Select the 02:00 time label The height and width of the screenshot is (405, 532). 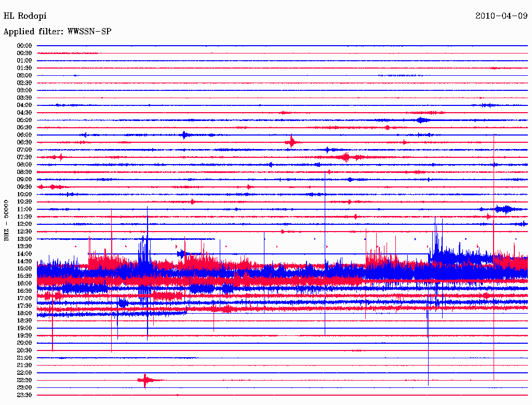pyautogui.click(x=24, y=76)
